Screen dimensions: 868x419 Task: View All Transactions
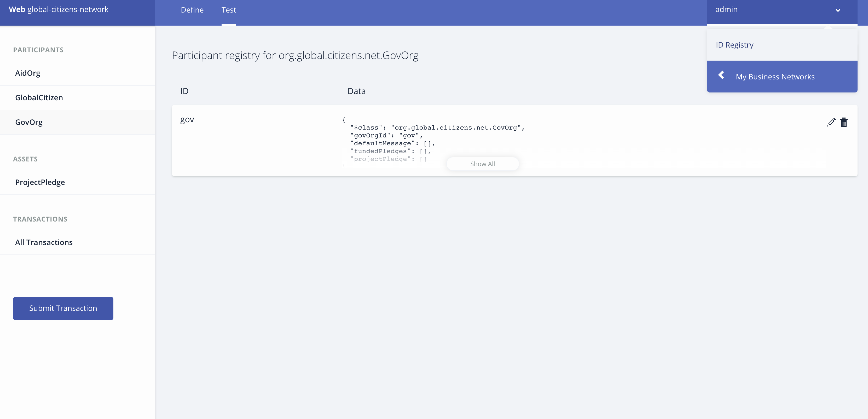(x=44, y=242)
